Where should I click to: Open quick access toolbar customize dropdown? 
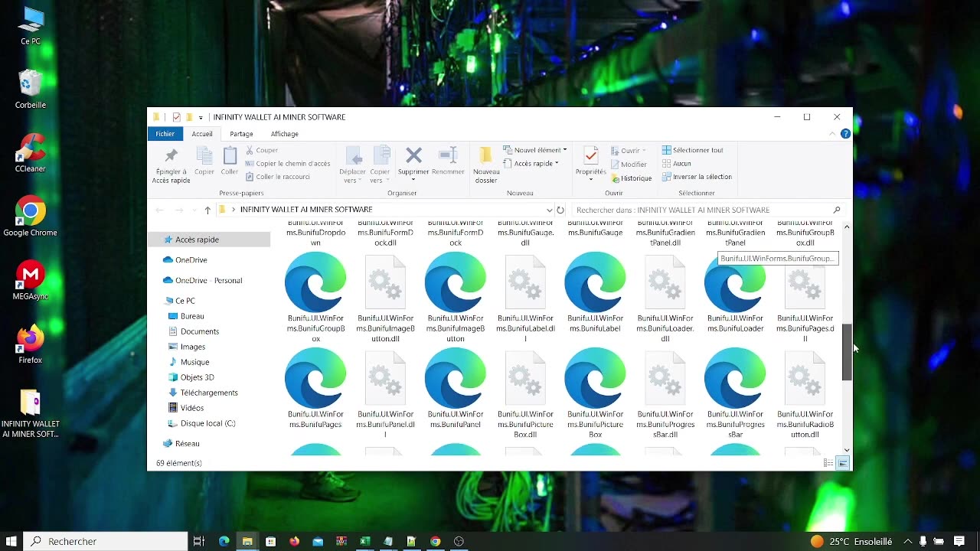coord(201,118)
